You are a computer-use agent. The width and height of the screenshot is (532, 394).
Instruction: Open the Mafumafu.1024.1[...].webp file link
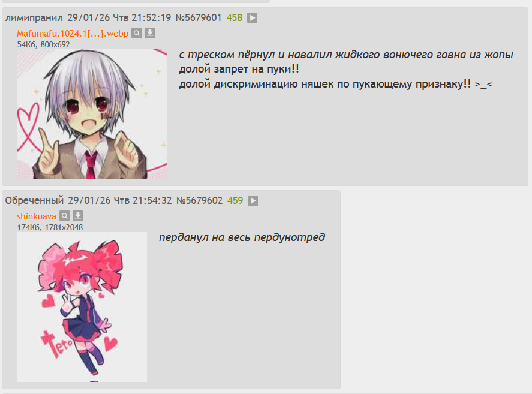pyautogui.click(x=73, y=34)
